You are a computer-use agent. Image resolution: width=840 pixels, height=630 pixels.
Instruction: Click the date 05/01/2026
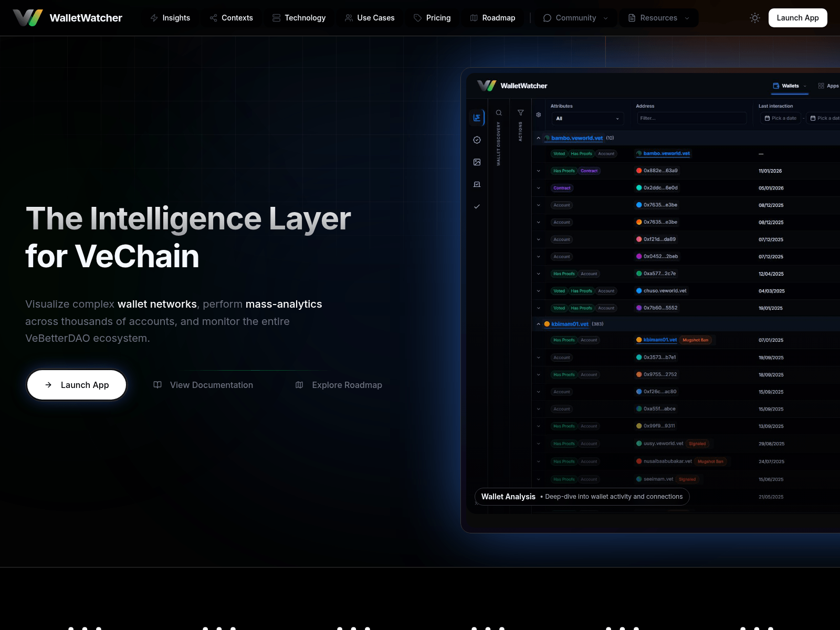coord(771,188)
